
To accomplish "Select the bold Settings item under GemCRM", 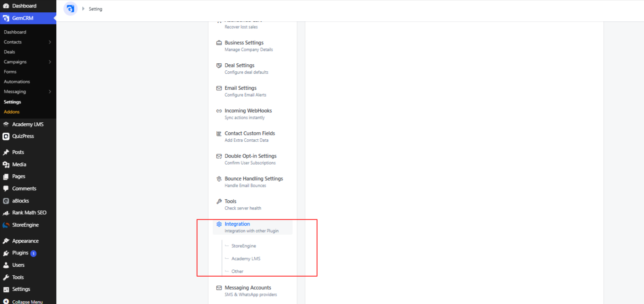I will point(12,102).
